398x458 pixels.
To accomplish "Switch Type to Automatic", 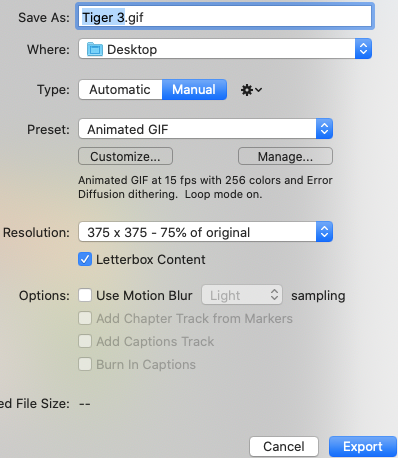I will [120, 89].
